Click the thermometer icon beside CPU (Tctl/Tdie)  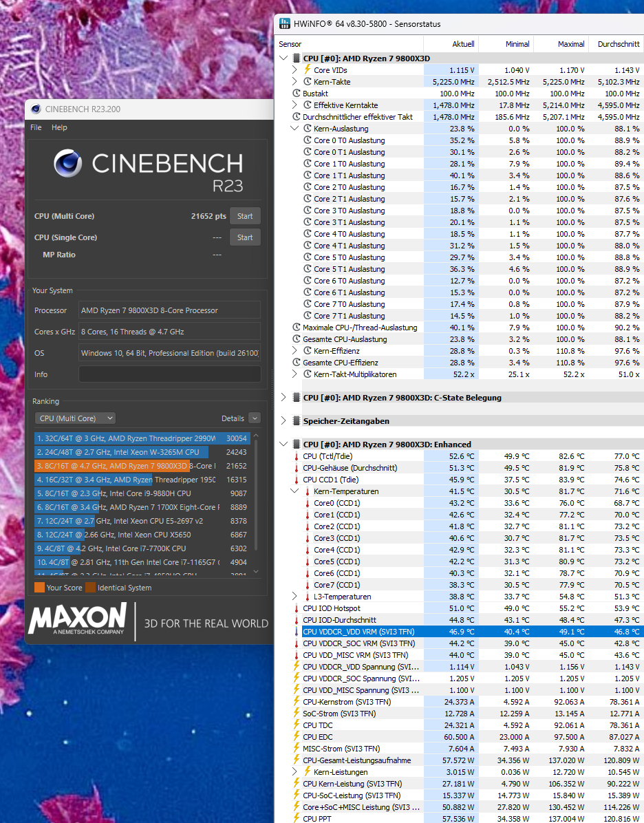pyautogui.click(x=297, y=456)
